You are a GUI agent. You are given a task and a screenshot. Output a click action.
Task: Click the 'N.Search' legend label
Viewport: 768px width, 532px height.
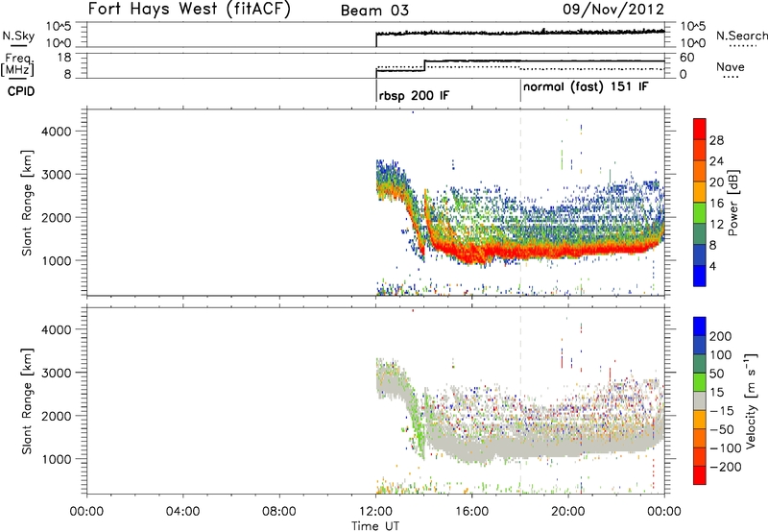click(x=741, y=36)
